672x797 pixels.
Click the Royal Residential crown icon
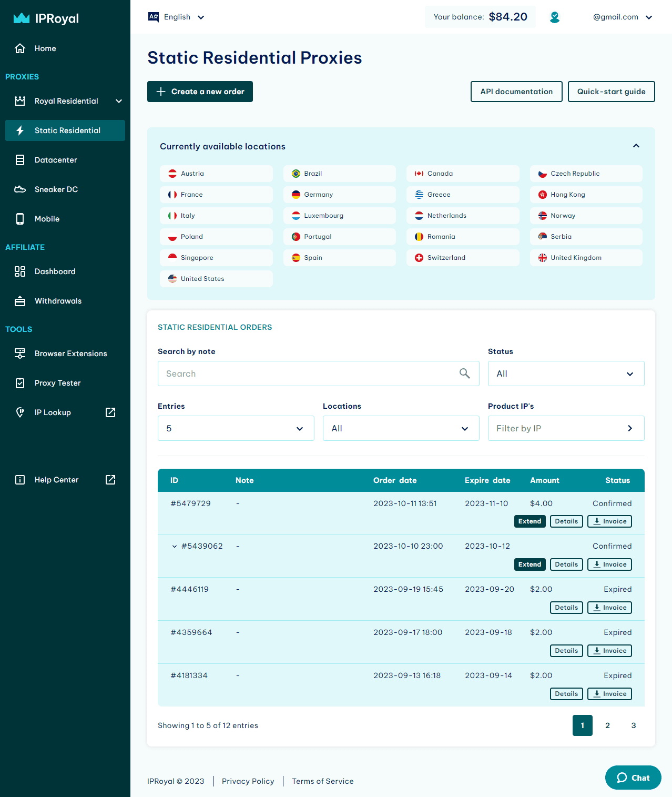[20, 101]
